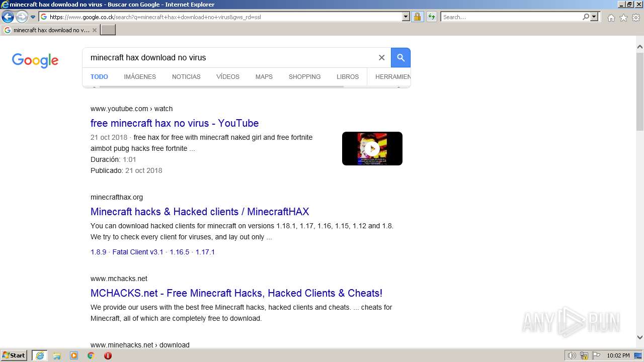Open the 1.16.5 sitelink
Viewport: 644px width, 362px height.
(179, 252)
